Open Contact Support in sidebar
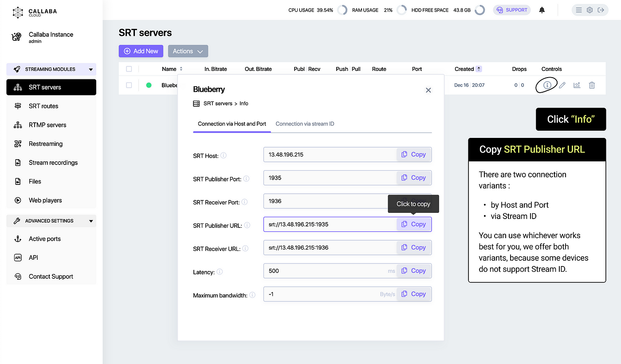The height and width of the screenshot is (364, 621). click(51, 277)
